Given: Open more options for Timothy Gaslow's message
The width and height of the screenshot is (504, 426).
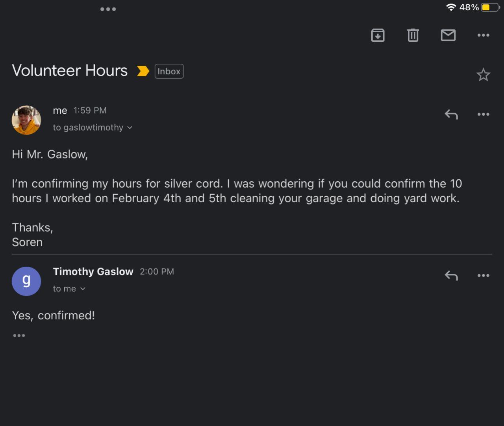Looking at the screenshot, I should [x=483, y=275].
